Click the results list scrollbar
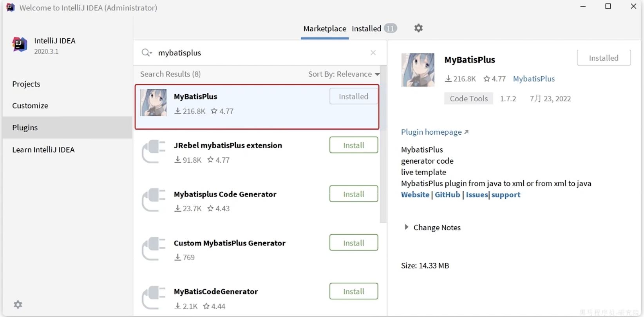Viewport: 644px width, 317px height. (383, 145)
